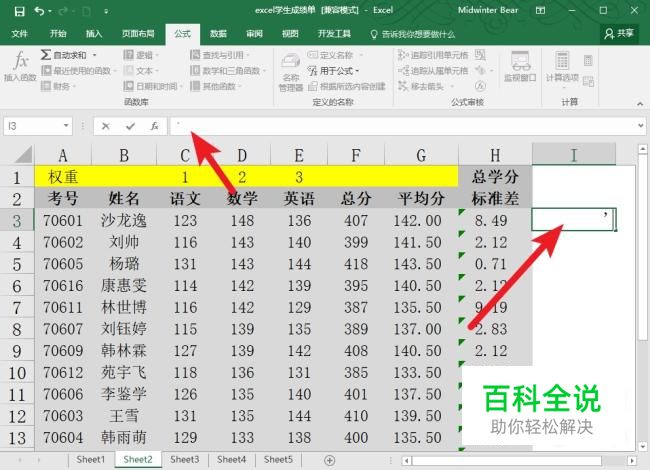The image size is (650, 470).
Task: Open Math and Trig functions (数学和三角函数)
Action: click(x=228, y=71)
